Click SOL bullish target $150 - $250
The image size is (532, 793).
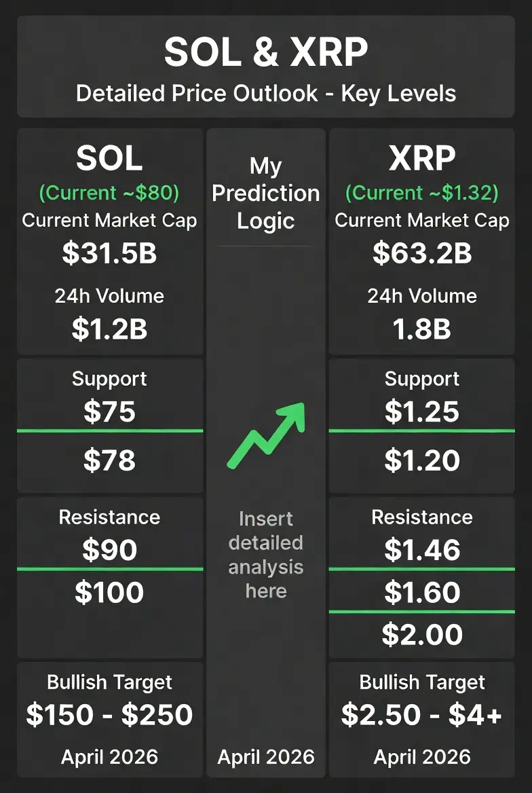pos(109,715)
